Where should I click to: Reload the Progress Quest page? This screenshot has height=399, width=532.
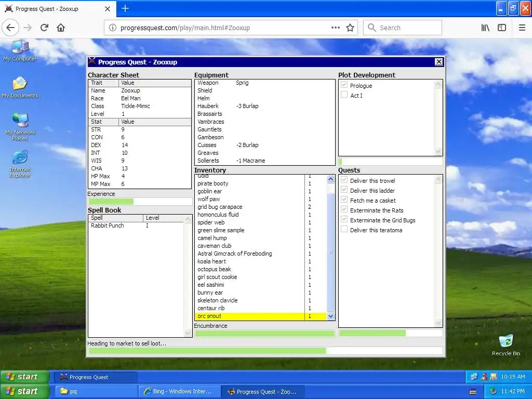[x=45, y=28]
